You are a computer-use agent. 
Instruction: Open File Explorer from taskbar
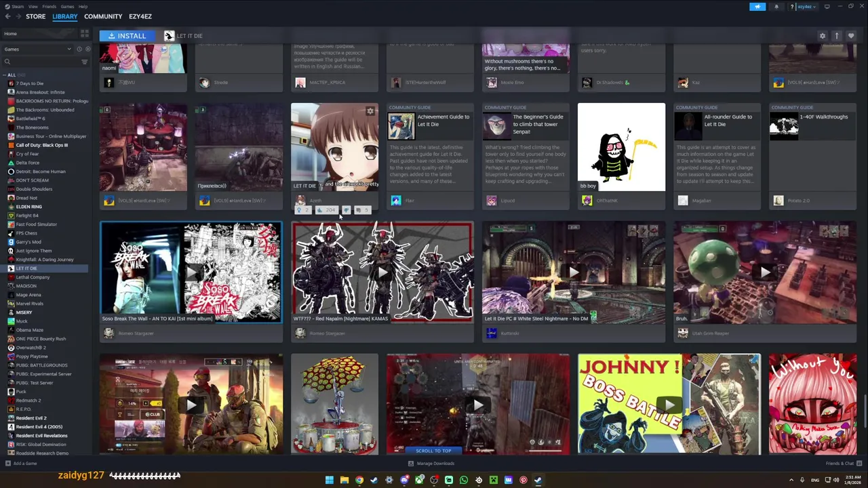tap(344, 480)
